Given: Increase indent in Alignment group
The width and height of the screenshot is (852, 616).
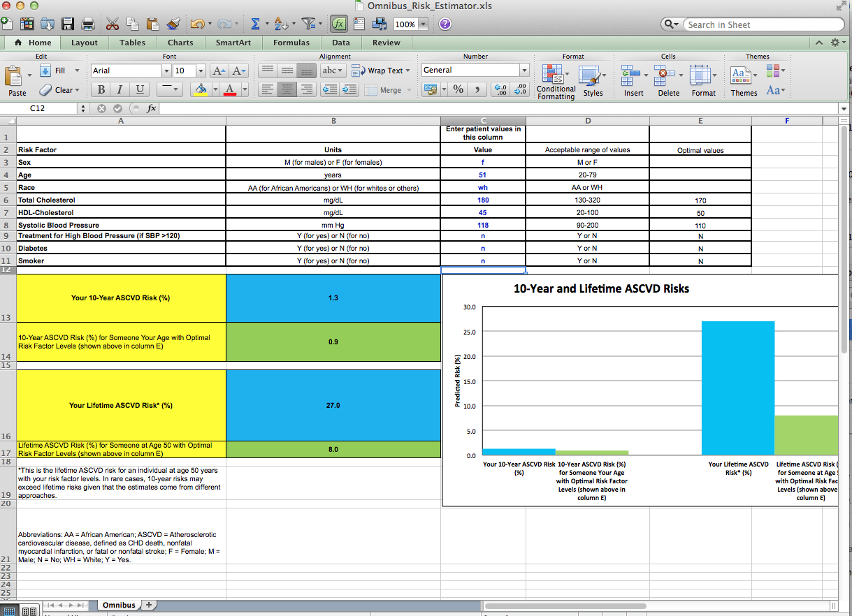Looking at the screenshot, I should (x=349, y=89).
